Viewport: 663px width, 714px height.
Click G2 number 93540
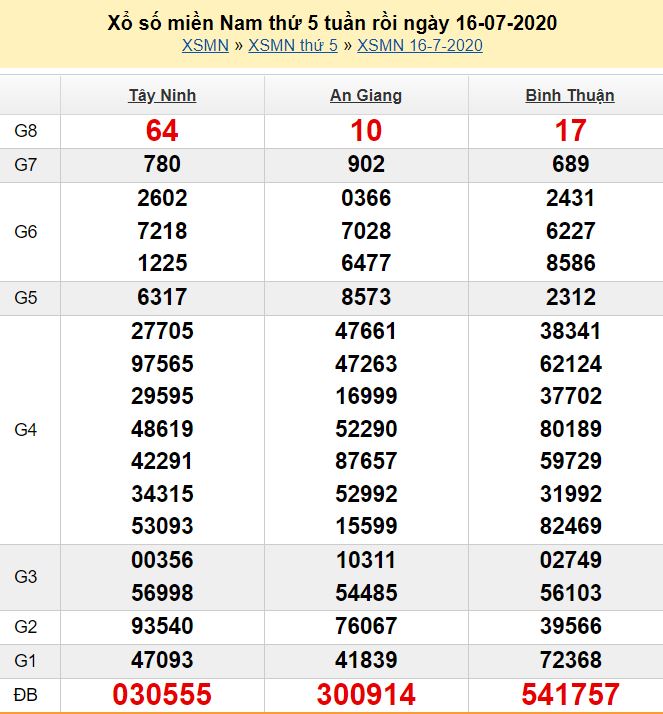click(x=163, y=626)
